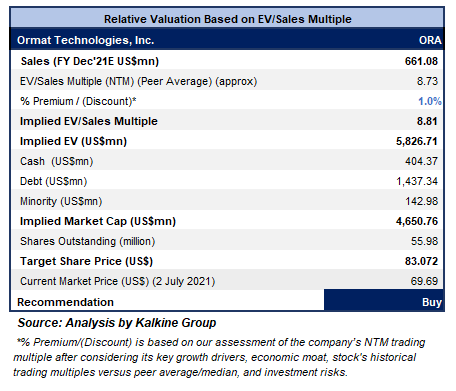Viewport: 456px width, 391px height.
Task: Click the % Premium/(Discount) footnote paragraph
Action: pyautogui.click(x=219, y=357)
